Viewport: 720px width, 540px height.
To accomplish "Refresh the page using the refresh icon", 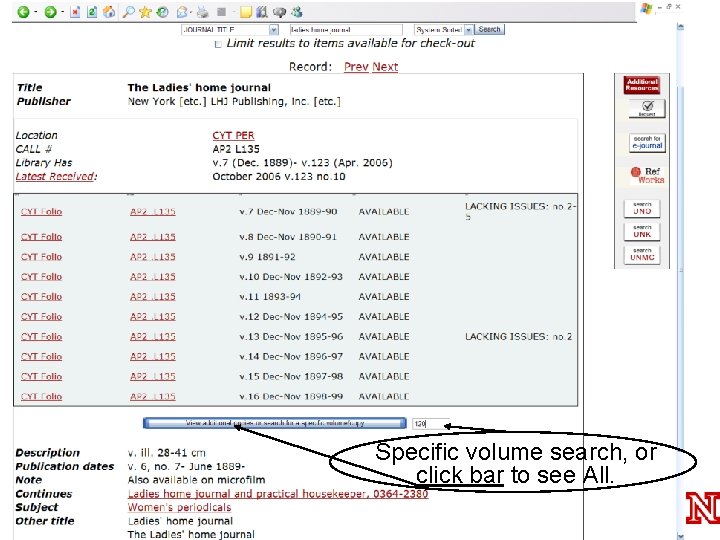I will pos(92,12).
